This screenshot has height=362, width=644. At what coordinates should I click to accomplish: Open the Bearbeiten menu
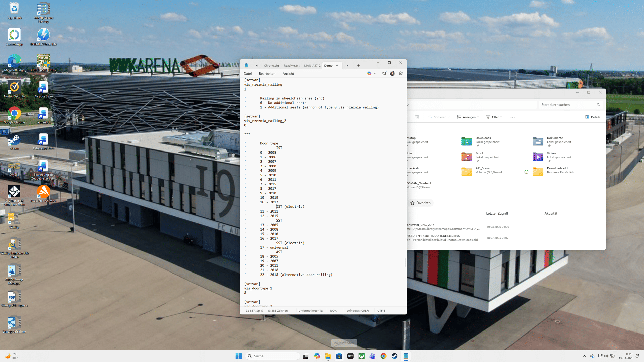point(267,74)
